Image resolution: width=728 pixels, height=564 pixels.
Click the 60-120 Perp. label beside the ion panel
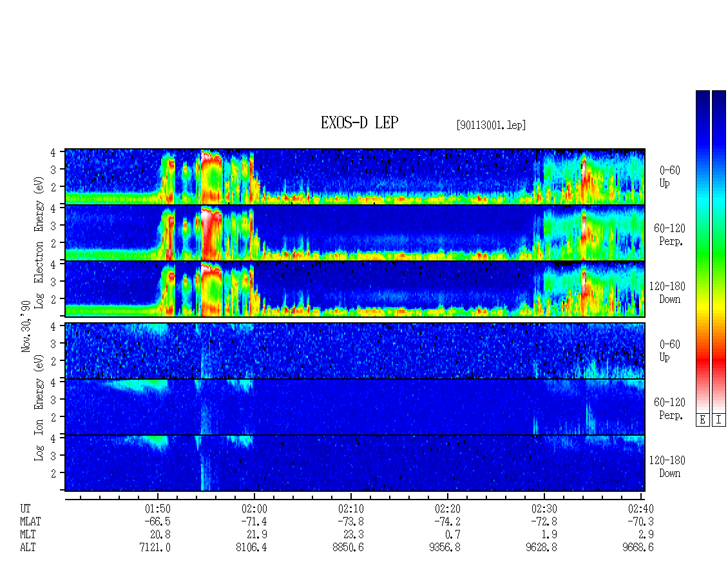click(x=669, y=409)
